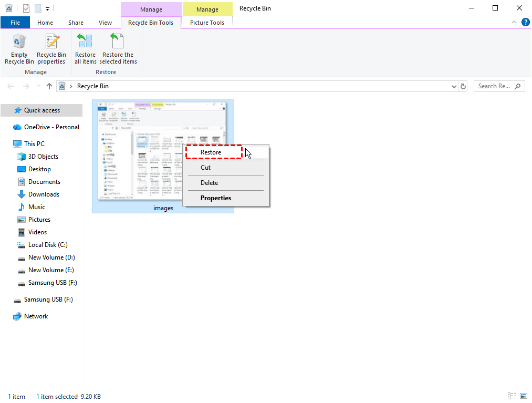This screenshot has height=403, width=532.
Task: Switch to large thumbnails view icon
Action: tap(523, 396)
